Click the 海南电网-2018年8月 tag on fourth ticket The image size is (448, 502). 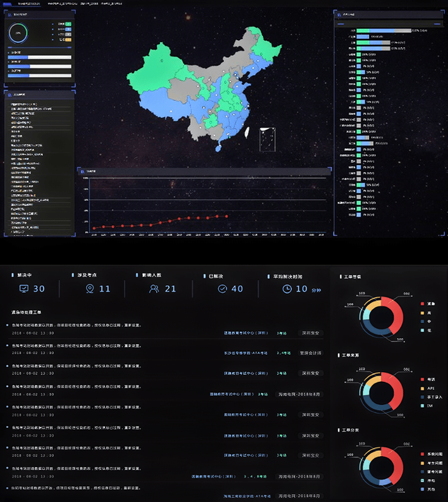(x=299, y=395)
